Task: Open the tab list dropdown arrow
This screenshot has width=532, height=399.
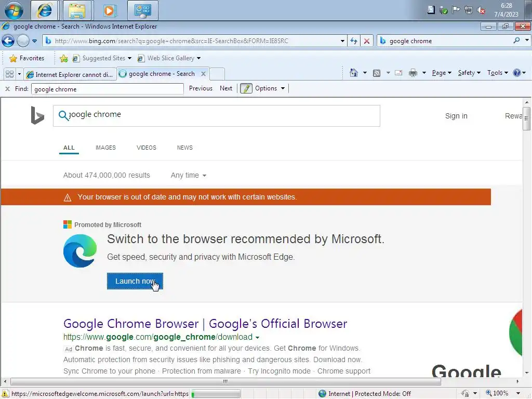Action: (x=19, y=74)
